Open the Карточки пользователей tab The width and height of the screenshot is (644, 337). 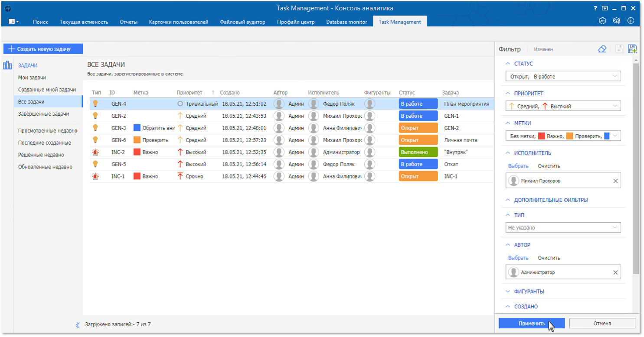tap(179, 22)
